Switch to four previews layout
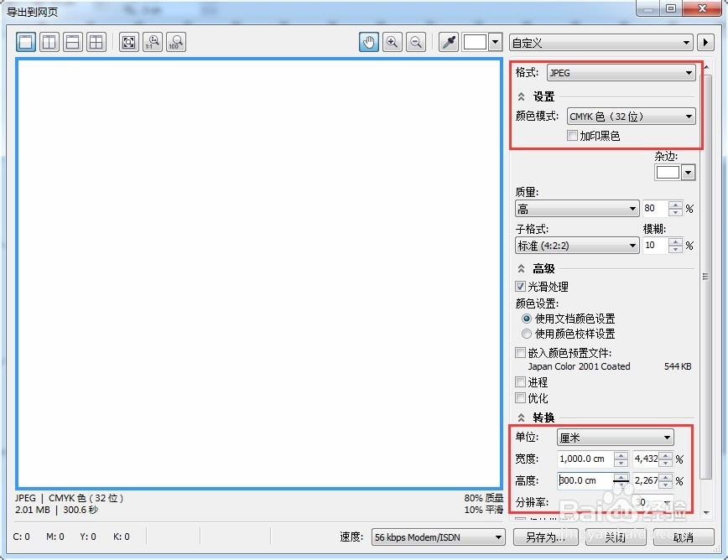Viewport: 728px width, 560px height. [96, 42]
